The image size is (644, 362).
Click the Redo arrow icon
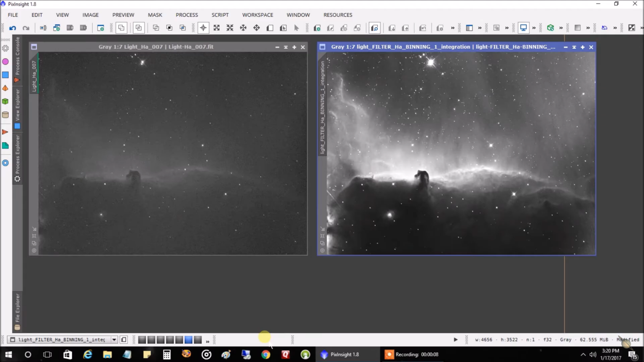pos(26,28)
